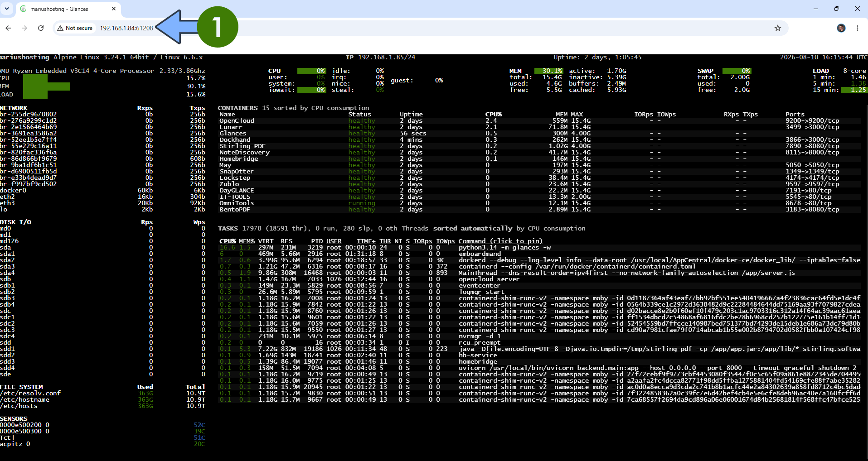Click the SnapOtter container name
The width and height of the screenshot is (868, 461).
(237, 172)
